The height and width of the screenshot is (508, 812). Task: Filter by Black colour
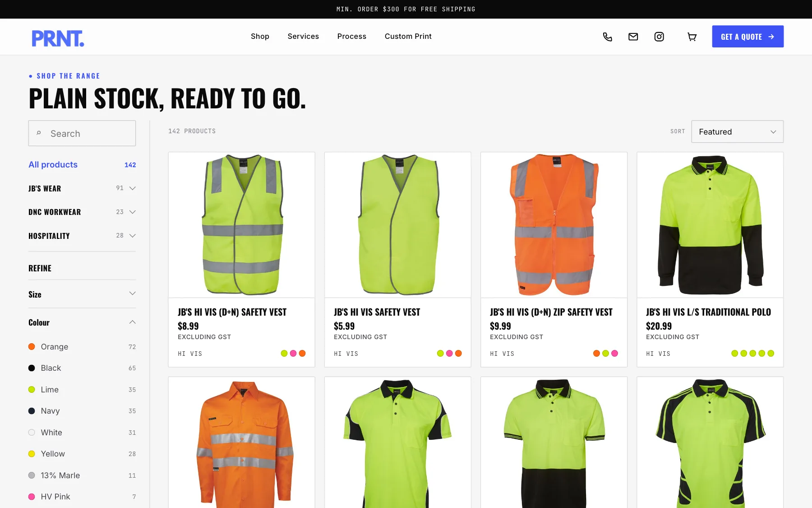click(82, 368)
